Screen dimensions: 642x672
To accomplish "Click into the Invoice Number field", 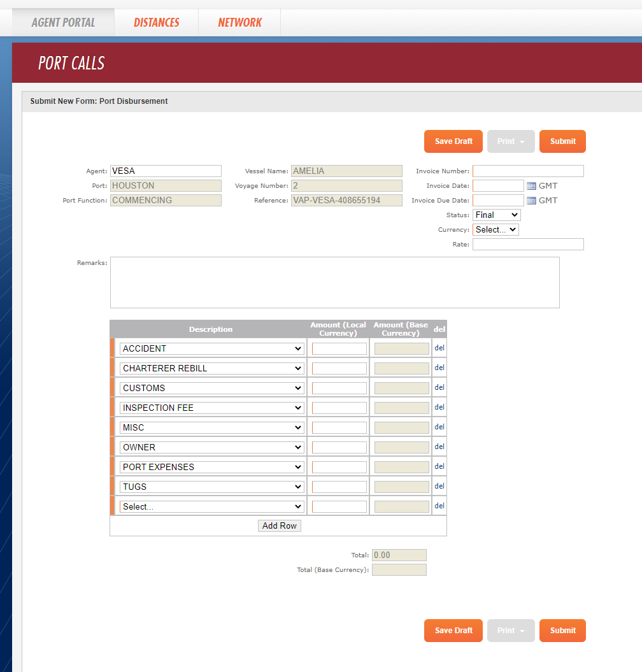I will coord(528,171).
